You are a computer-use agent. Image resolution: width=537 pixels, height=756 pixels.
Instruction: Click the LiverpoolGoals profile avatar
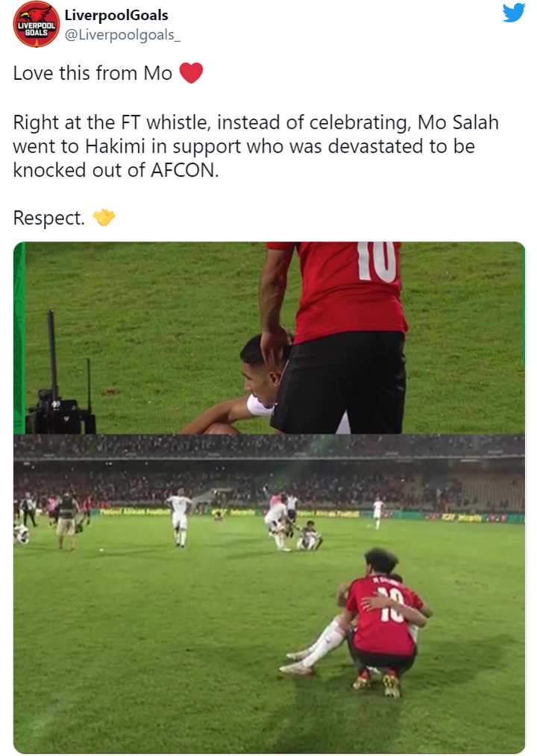(x=37, y=25)
